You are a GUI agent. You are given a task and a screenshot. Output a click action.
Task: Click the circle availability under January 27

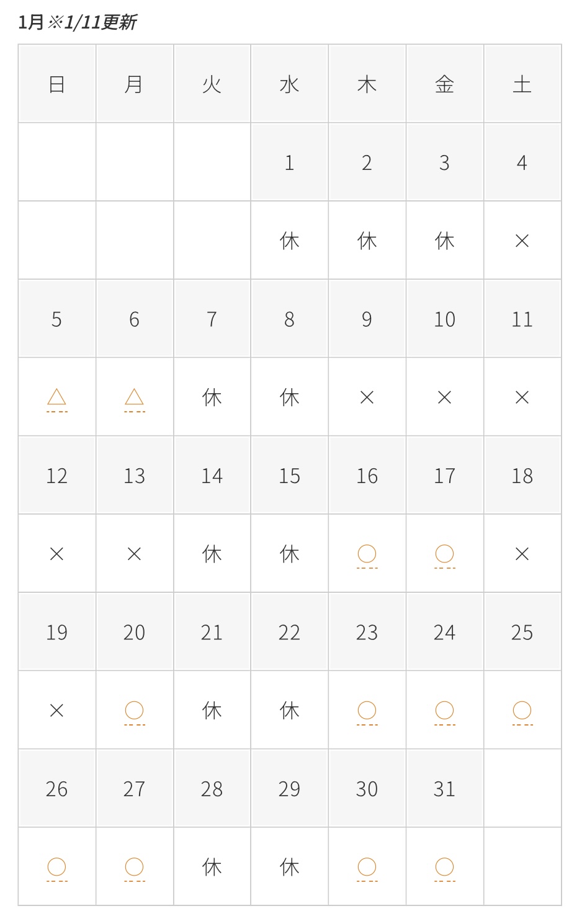tap(134, 867)
